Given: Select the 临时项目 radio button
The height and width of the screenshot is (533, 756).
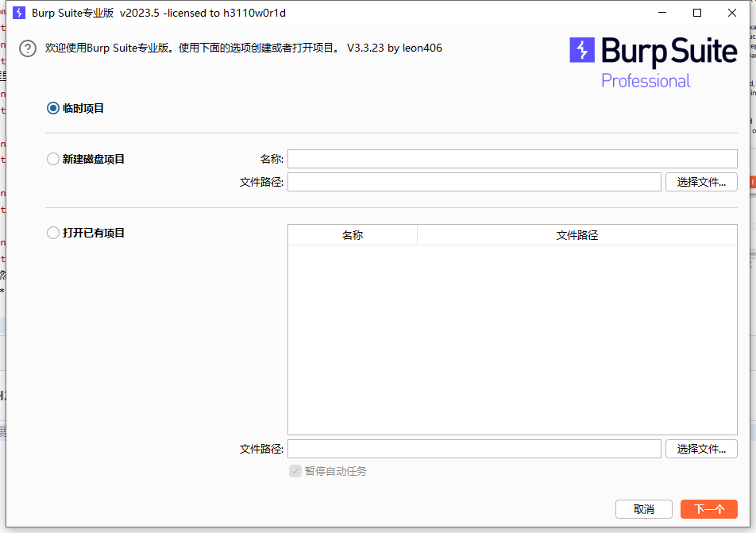Looking at the screenshot, I should pyautogui.click(x=53, y=108).
